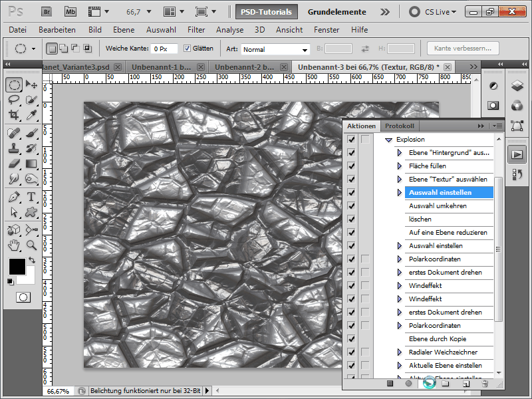This screenshot has height=399, width=532.
Task: Open the Filter menu
Action: point(196,30)
